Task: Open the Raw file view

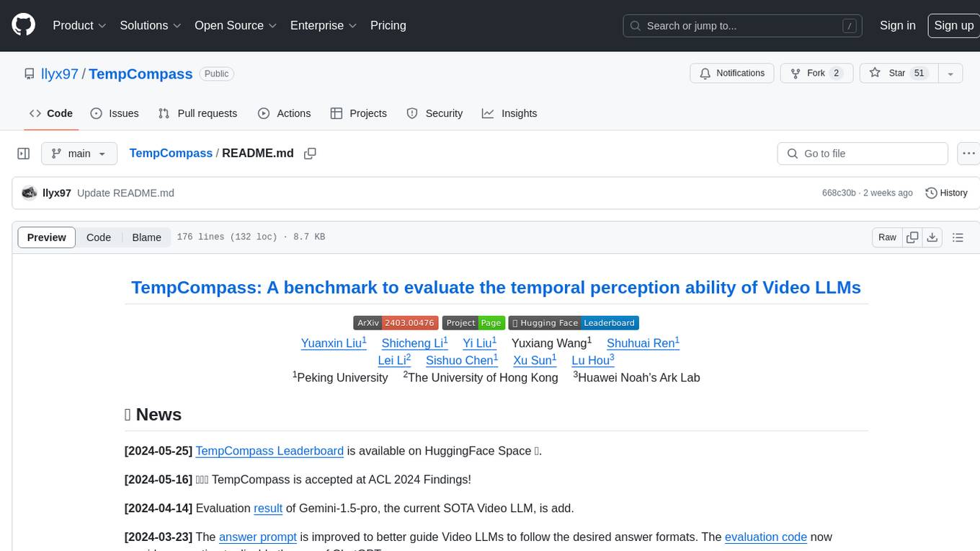Action: tap(887, 237)
